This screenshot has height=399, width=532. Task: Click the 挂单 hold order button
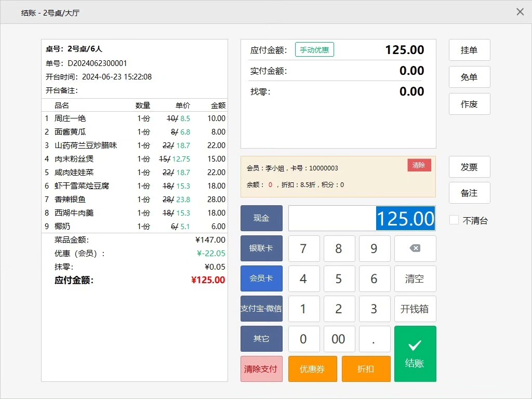click(469, 50)
